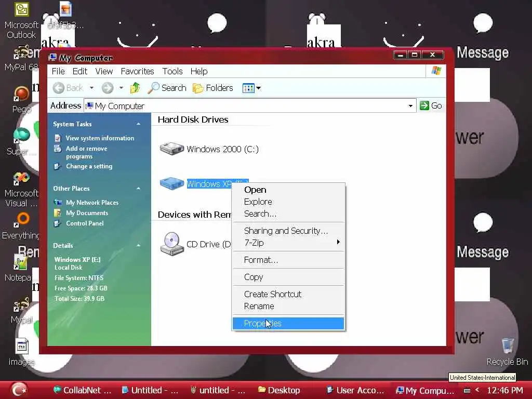
Task: Open the Help menu
Action: (199, 71)
